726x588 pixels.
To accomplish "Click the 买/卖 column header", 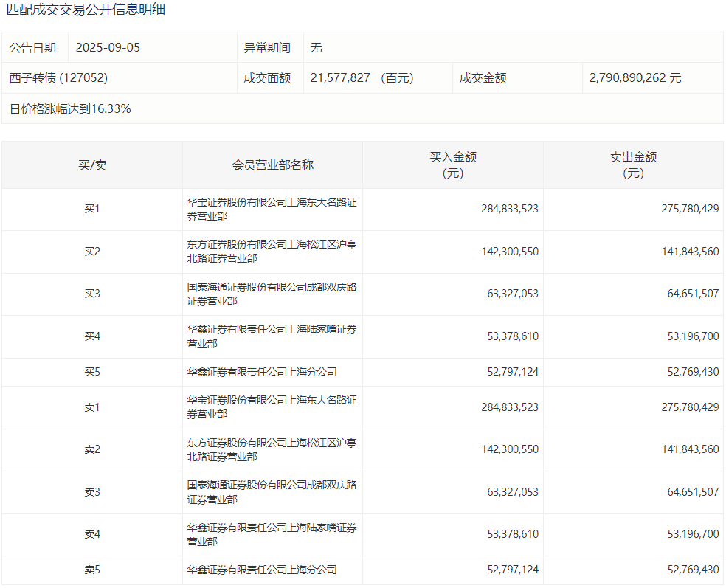I will click(x=92, y=165).
